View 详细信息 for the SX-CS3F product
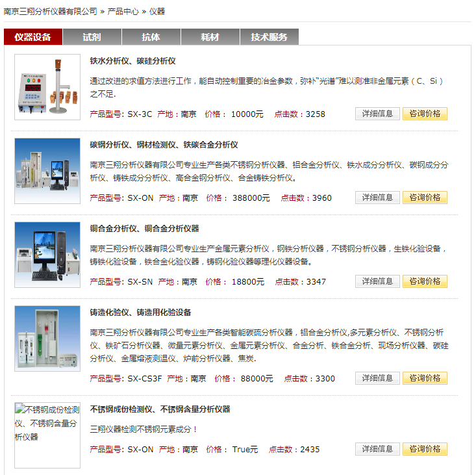 click(x=377, y=378)
